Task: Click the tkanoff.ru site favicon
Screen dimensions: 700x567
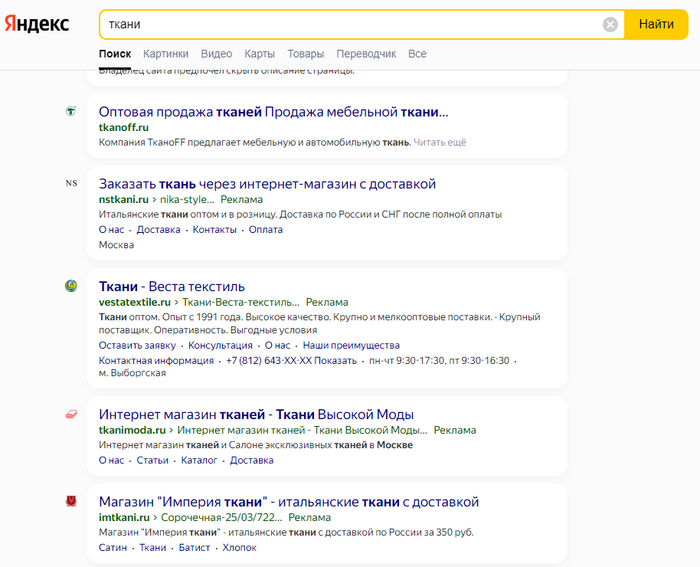Action: coord(71,112)
